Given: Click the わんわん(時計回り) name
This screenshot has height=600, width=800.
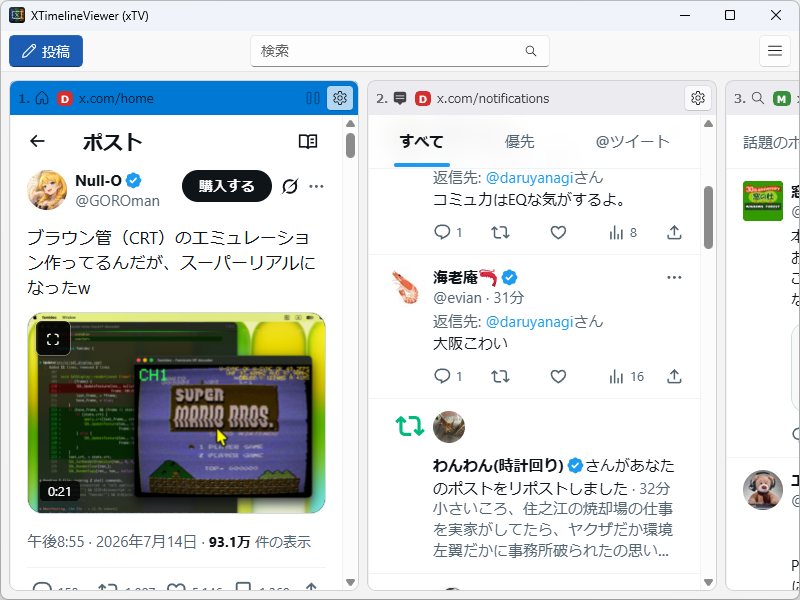Looking at the screenshot, I should pos(498,465).
